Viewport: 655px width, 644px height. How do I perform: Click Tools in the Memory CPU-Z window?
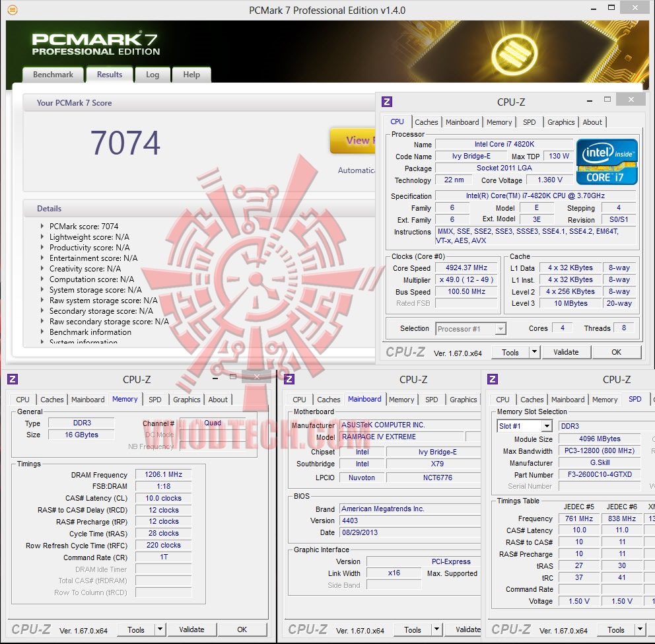pyautogui.click(x=136, y=629)
